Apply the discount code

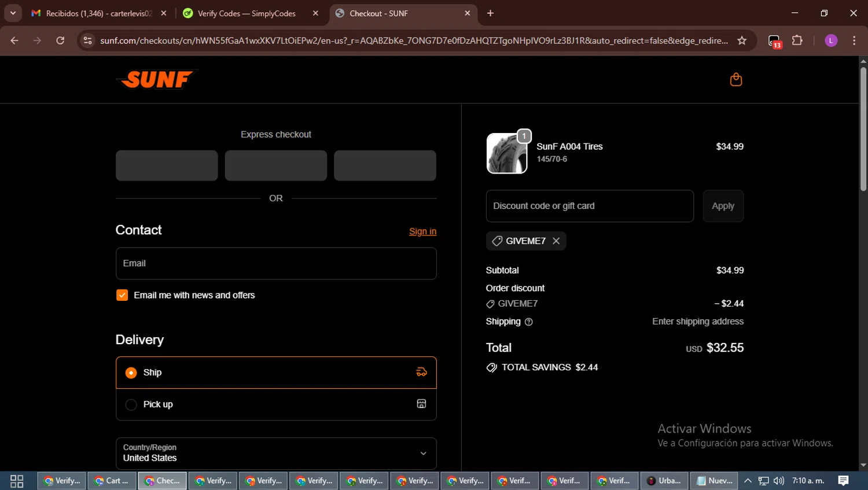[x=723, y=206]
